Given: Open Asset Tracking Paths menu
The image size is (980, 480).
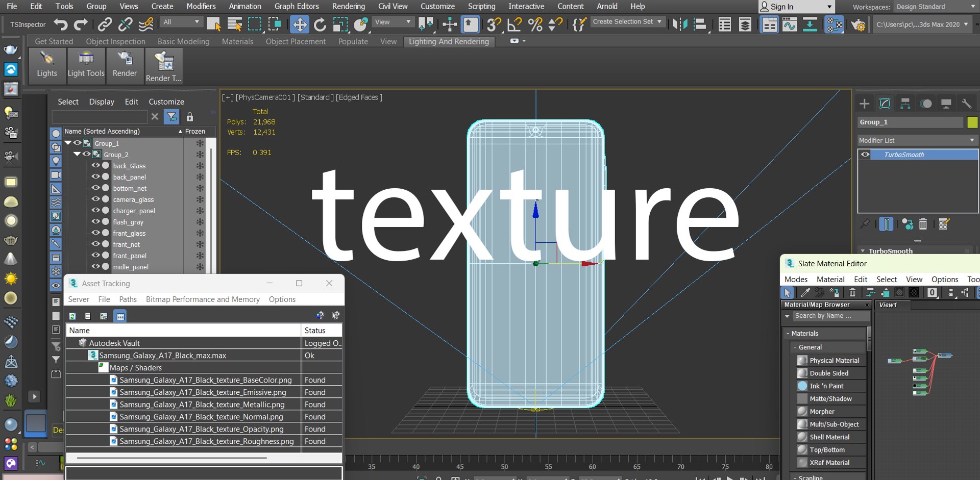Looking at the screenshot, I should pyautogui.click(x=128, y=299).
